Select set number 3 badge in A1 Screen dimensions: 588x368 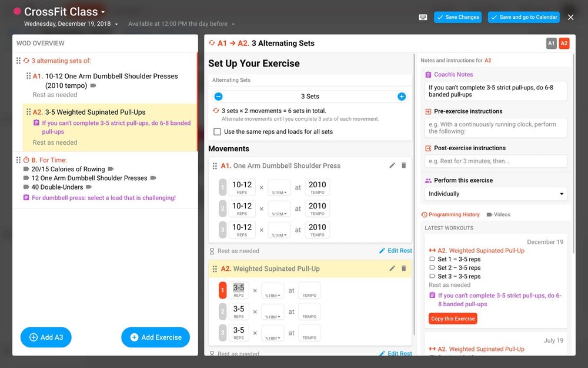tap(223, 230)
